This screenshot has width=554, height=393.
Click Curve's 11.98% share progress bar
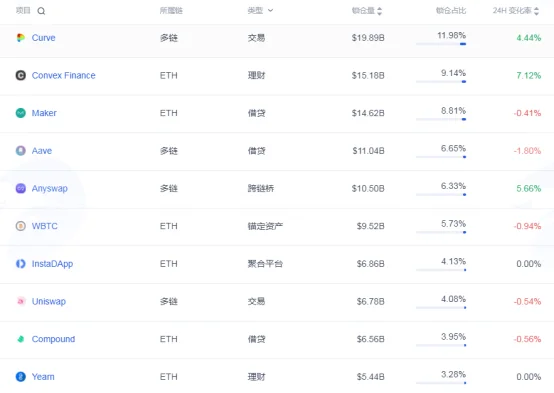(441, 44)
